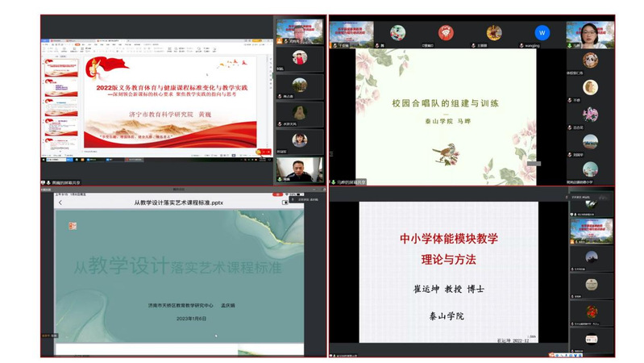Select hedgehog avatar participant '不舟'
The image size is (644, 363).
click(x=590, y=90)
